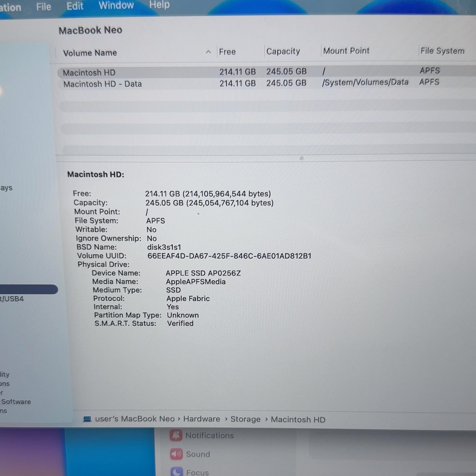Click the Internal value Yes
The width and height of the screenshot is (476, 476).
pos(173,307)
